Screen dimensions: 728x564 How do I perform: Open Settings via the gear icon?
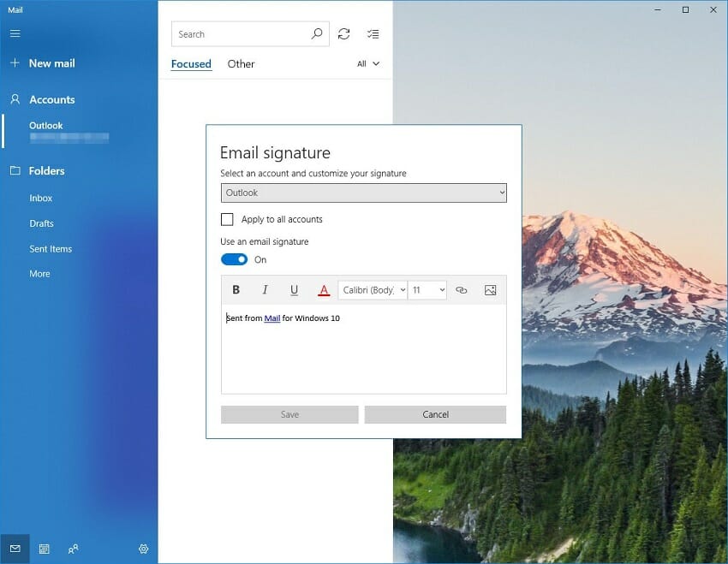144,549
